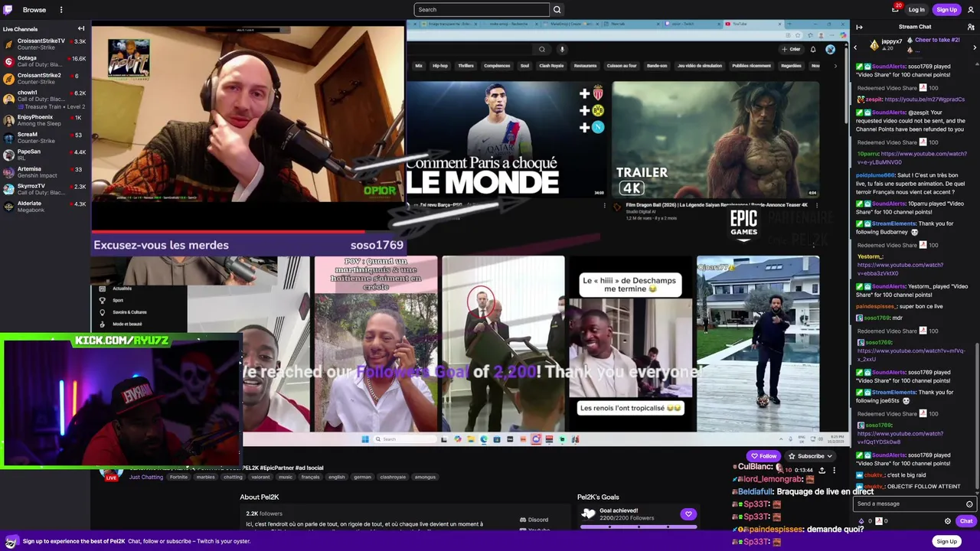This screenshot has width=980, height=551.
Task: Collapse the Live Channels sidebar
Action: (x=81, y=29)
